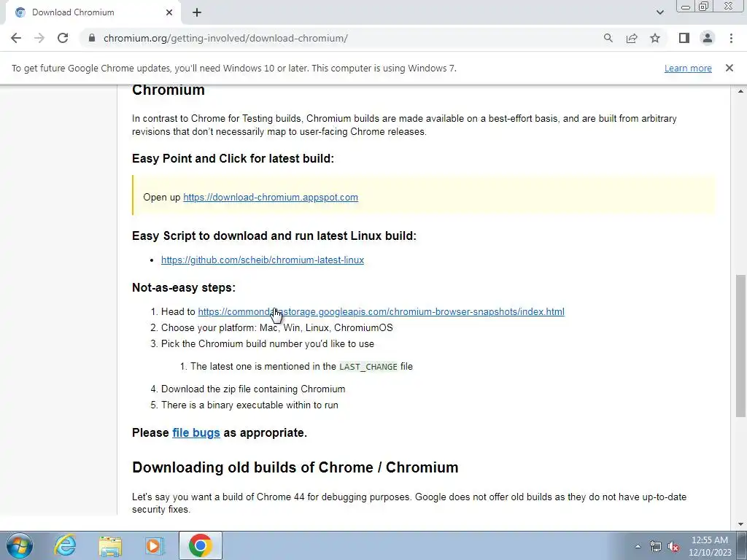The image size is (747, 560).
Task: View site information via the lock icon
Action: [x=92, y=38]
